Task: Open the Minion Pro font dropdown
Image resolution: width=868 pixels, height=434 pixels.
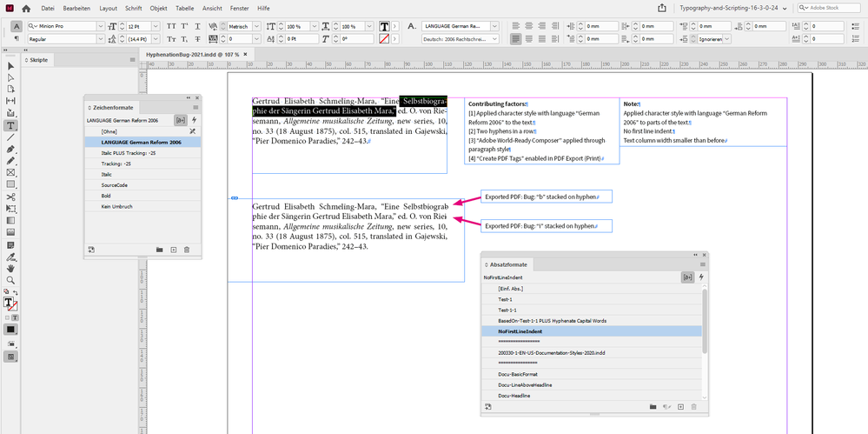Action: (x=100, y=26)
